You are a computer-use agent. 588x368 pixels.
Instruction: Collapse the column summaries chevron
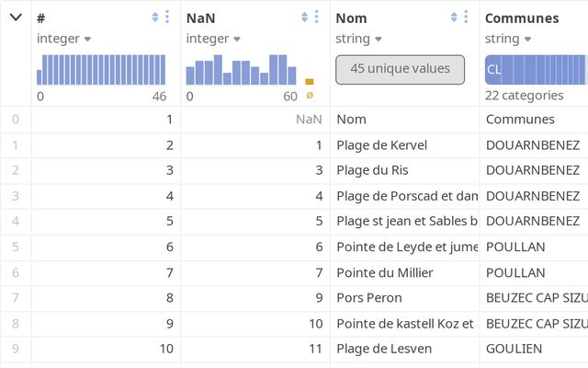click(16, 17)
